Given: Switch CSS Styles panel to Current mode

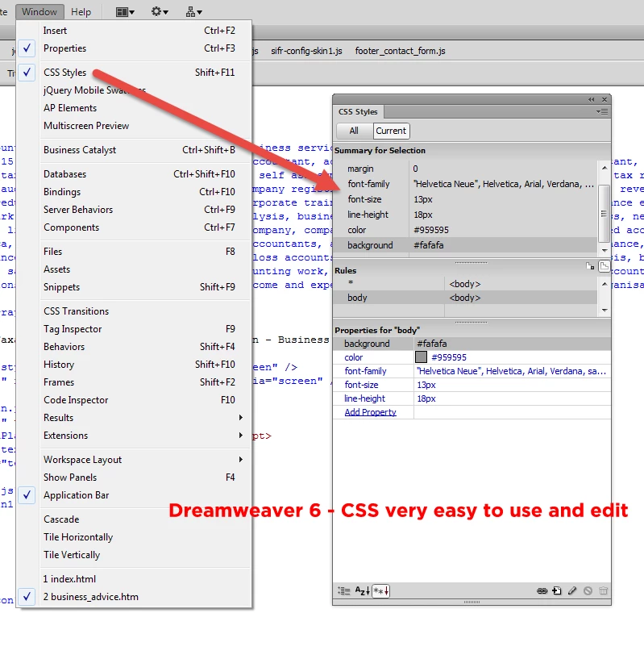Looking at the screenshot, I should click(391, 131).
